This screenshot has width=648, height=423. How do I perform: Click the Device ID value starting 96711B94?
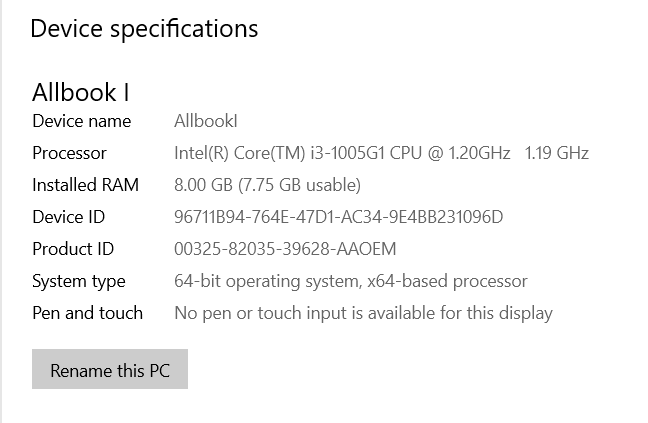pos(338,217)
